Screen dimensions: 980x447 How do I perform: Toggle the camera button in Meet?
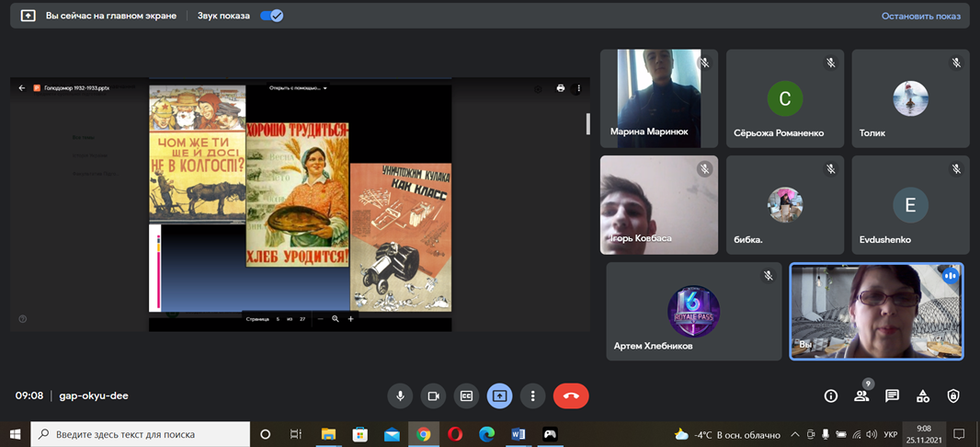click(x=433, y=395)
